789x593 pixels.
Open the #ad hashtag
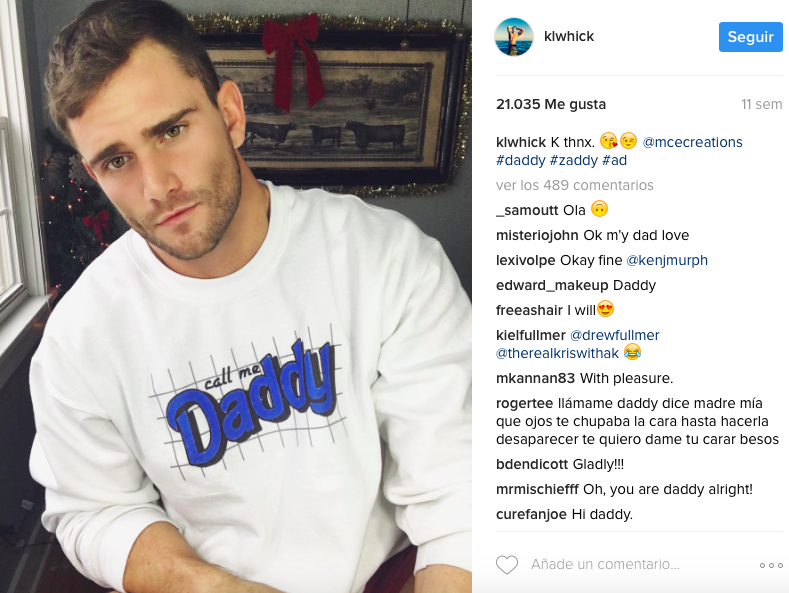tap(614, 161)
